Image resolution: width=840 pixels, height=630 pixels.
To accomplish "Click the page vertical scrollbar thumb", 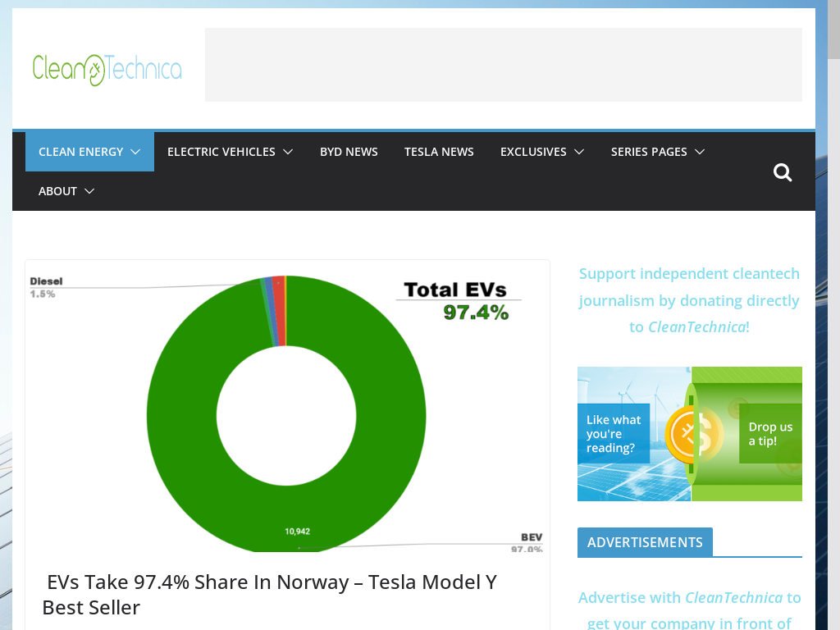I will 833,30.
